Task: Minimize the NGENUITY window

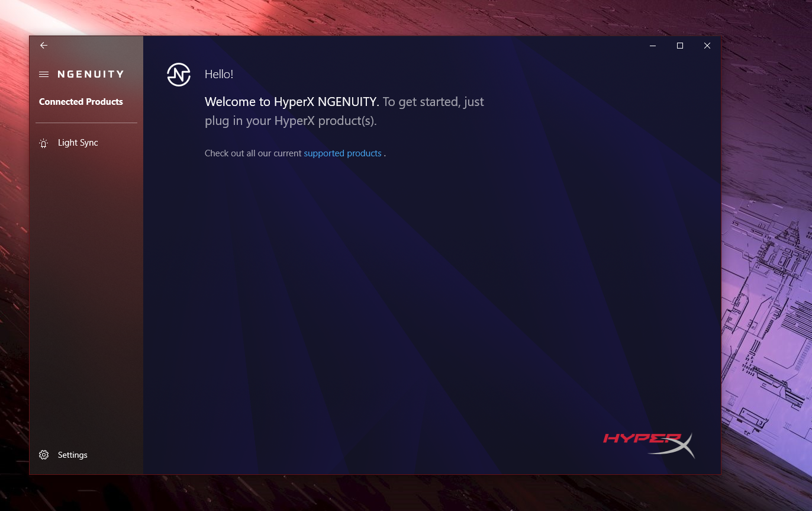Action: 653,46
